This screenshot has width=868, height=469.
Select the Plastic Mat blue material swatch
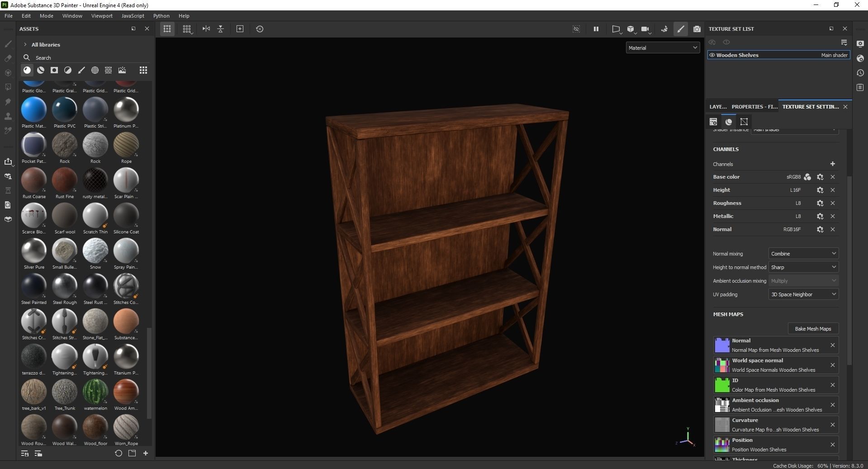coord(34,109)
